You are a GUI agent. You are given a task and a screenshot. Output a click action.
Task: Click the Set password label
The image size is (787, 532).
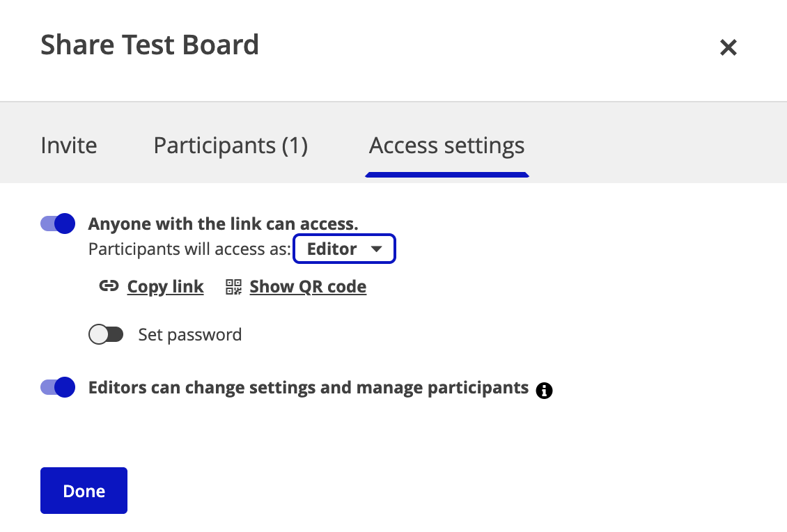(x=189, y=335)
